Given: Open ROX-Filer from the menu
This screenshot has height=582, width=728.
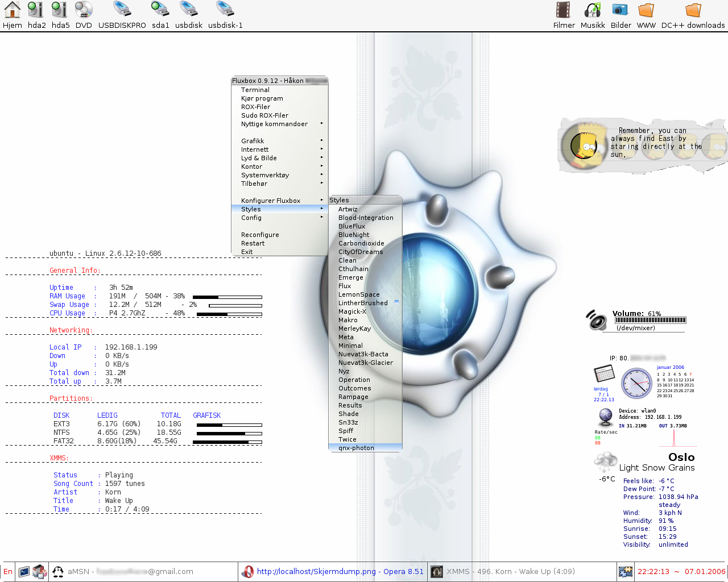Looking at the screenshot, I should pyautogui.click(x=280, y=107).
